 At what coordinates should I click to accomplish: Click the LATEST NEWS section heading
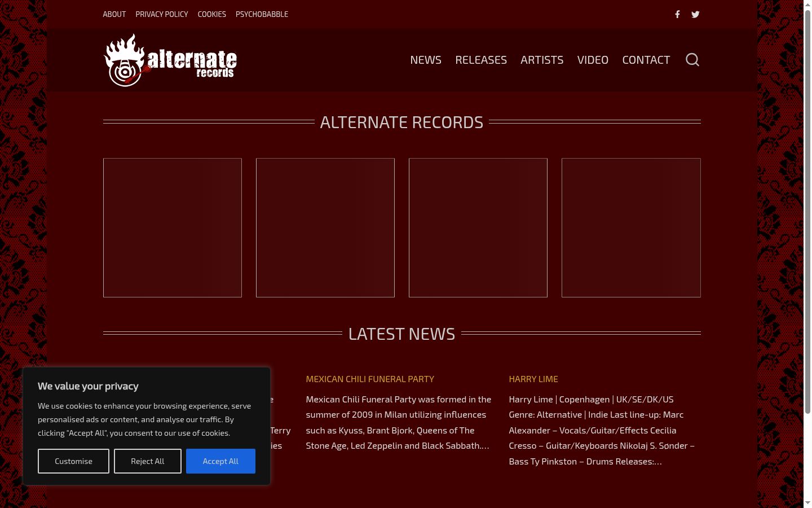tap(401, 334)
